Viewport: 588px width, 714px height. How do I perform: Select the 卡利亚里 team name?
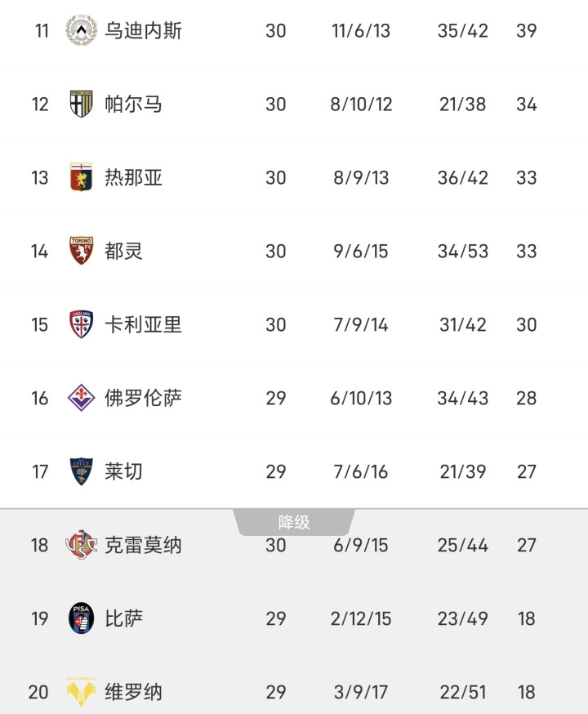144,324
